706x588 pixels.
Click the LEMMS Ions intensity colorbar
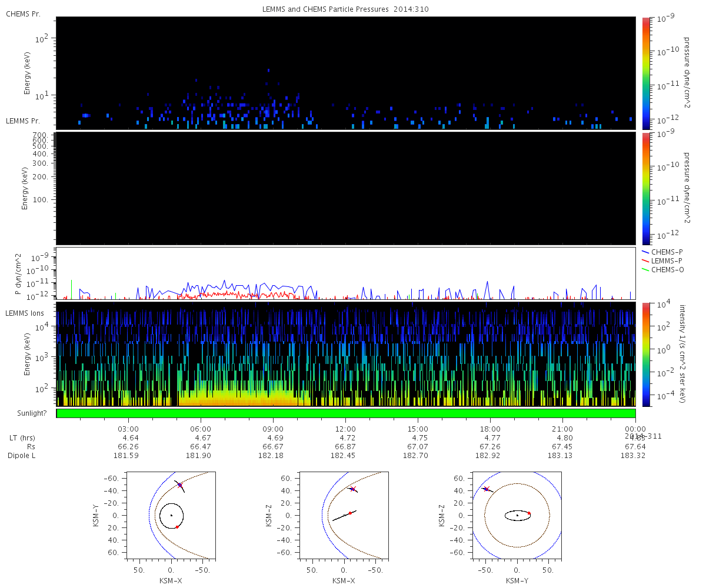pyautogui.click(x=646, y=354)
